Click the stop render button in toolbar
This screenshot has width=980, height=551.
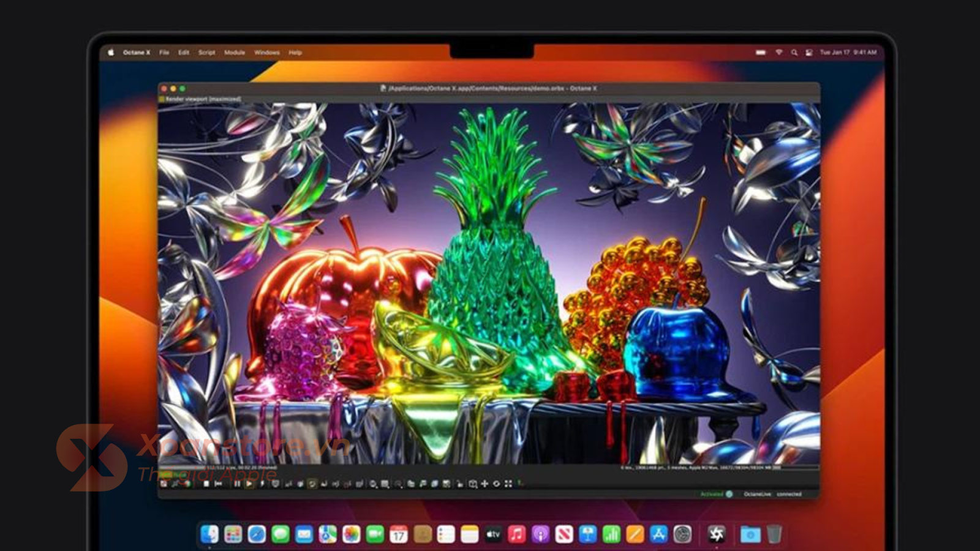[x=206, y=484]
